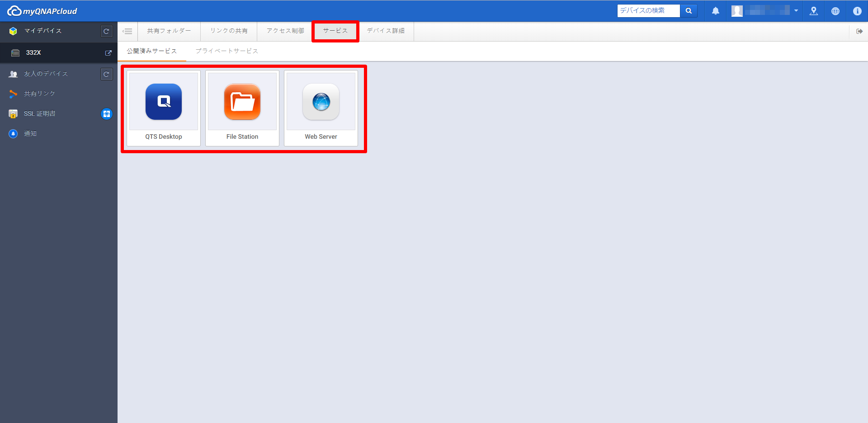The height and width of the screenshot is (423, 868).
Task: Select My Devices in the sidebar
Action: [43, 31]
